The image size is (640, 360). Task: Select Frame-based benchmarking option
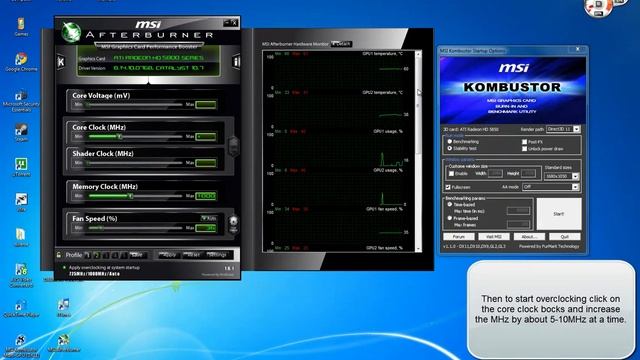pyautogui.click(x=449, y=218)
